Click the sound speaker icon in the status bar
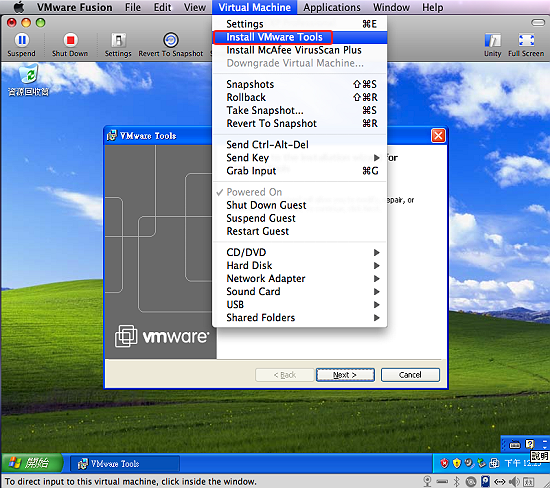The image size is (550, 488). tap(514, 481)
